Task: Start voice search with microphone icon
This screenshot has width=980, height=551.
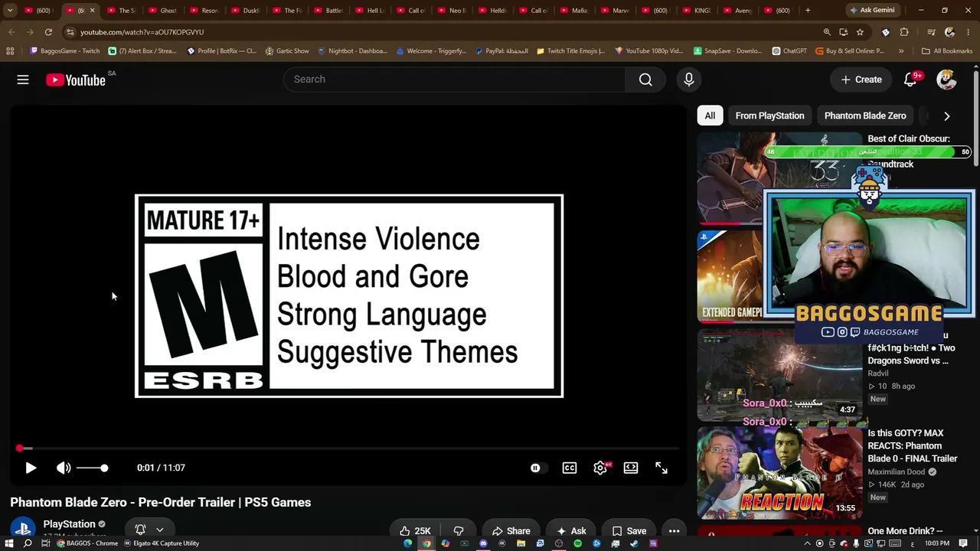Action: coord(689,80)
